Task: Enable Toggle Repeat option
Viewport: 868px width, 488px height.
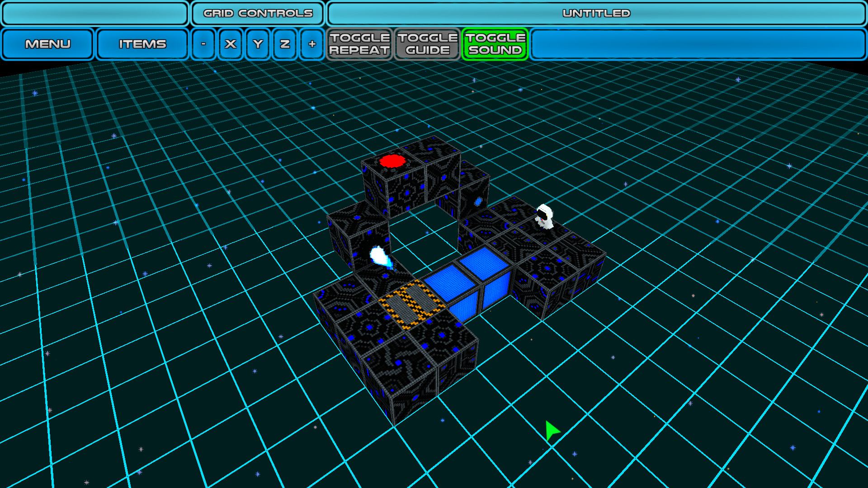Action: 359,44
